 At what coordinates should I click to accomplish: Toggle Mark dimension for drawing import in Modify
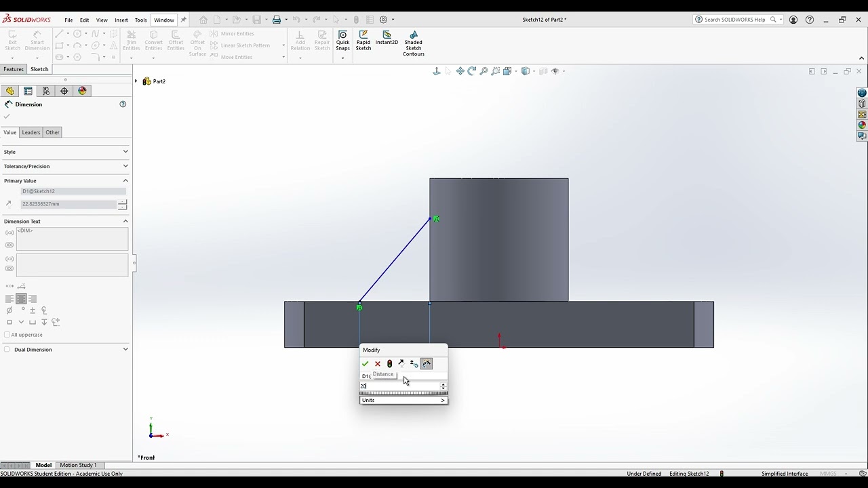427,364
